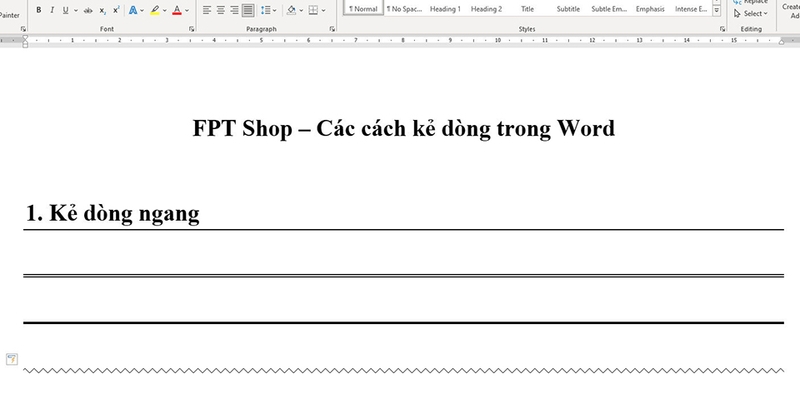Apply the Heading 1 style

click(x=445, y=9)
